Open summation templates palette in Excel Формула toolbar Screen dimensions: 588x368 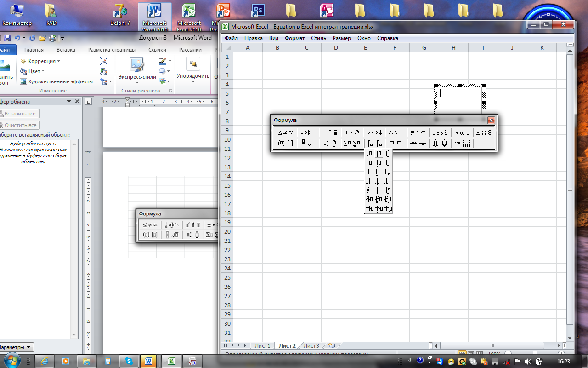click(352, 144)
